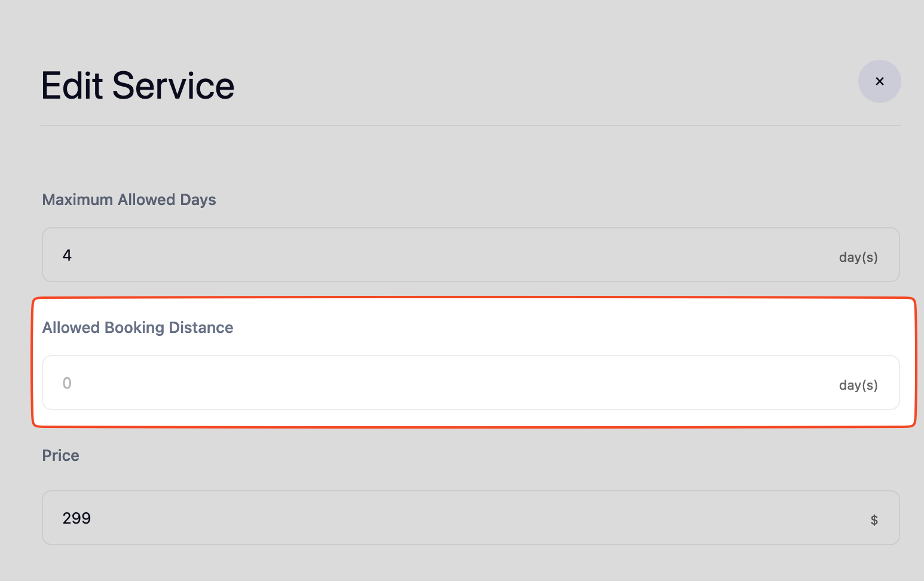Image resolution: width=924 pixels, height=581 pixels.
Task: Click the "Allowed Booking Distance" label
Action: pos(137,328)
